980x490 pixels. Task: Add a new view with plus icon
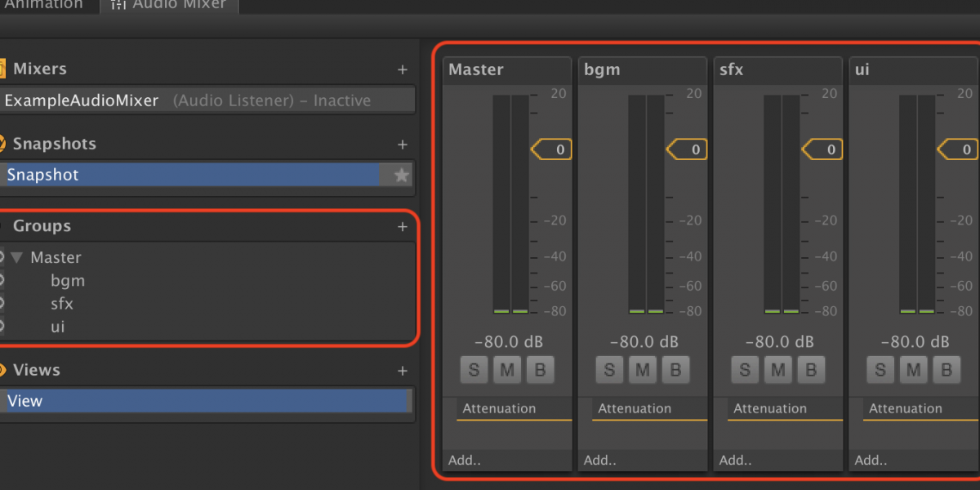[402, 371]
